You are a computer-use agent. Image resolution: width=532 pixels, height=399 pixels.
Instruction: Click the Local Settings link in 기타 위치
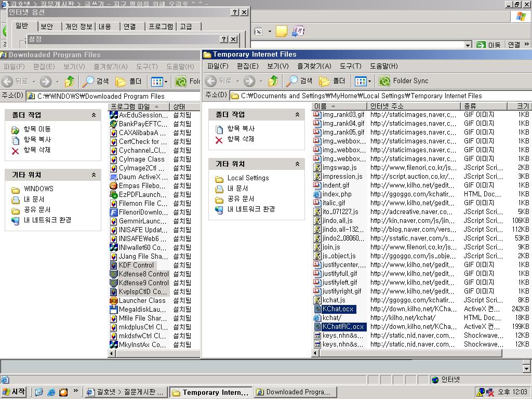pos(248,178)
